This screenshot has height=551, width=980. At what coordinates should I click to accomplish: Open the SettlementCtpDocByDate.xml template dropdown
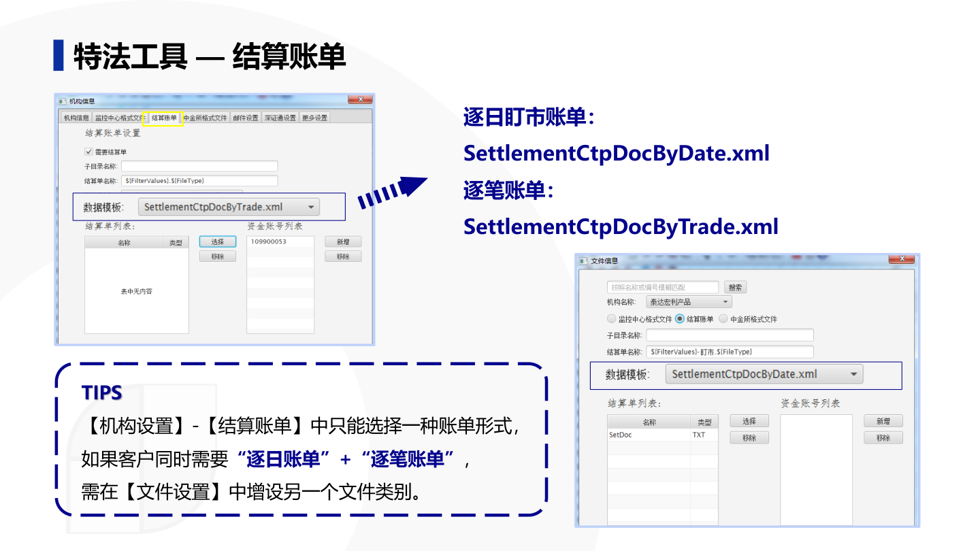(x=764, y=374)
